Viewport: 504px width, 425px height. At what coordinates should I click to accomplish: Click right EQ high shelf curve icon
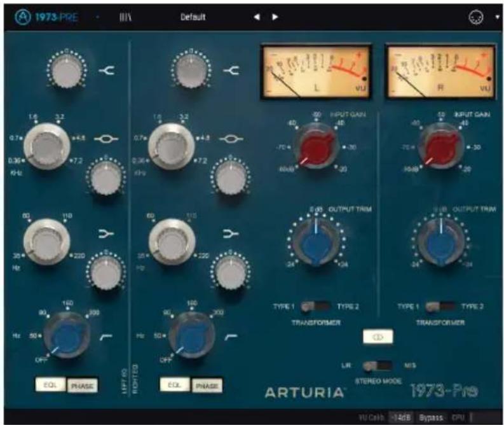click(x=231, y=70)
